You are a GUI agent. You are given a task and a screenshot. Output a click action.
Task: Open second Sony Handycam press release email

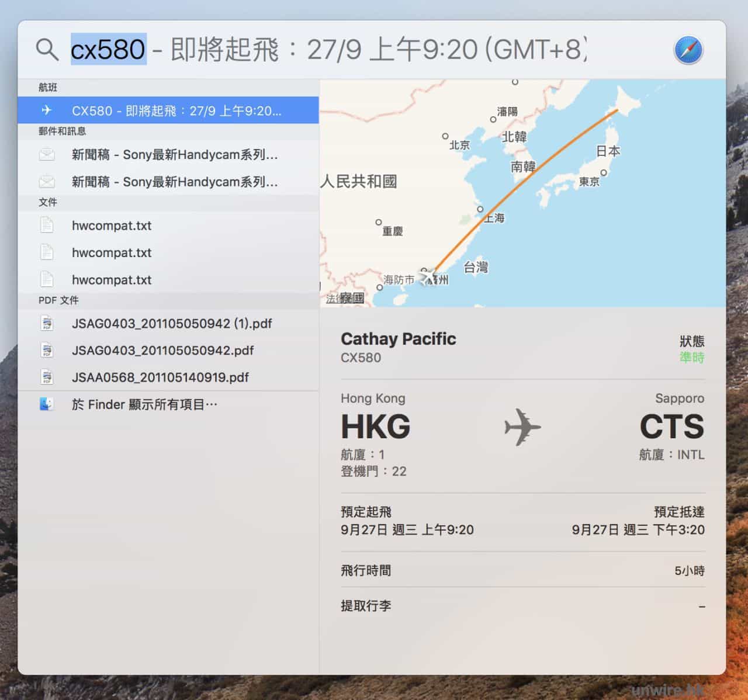click(174, 182)
